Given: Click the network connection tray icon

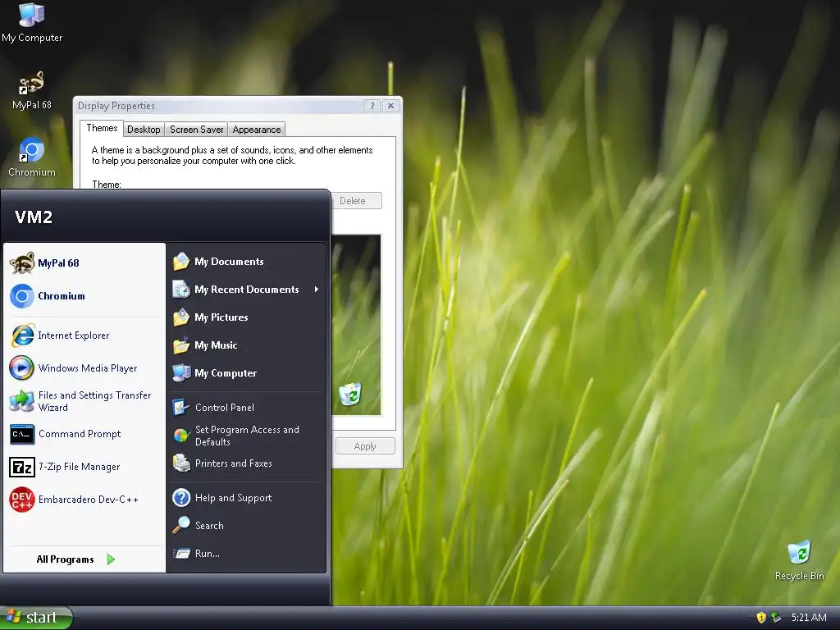Looking at the screenshot, I should [776, 618].
